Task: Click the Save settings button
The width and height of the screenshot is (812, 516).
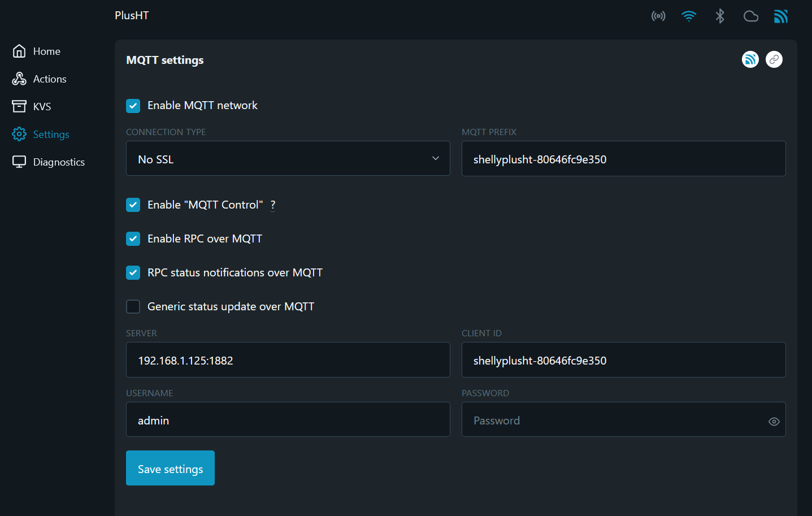Action: [x=170, y=468]
